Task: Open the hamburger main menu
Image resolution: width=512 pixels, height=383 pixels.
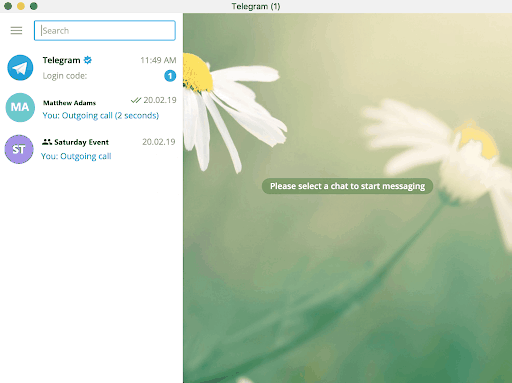Action: [16, 31]
